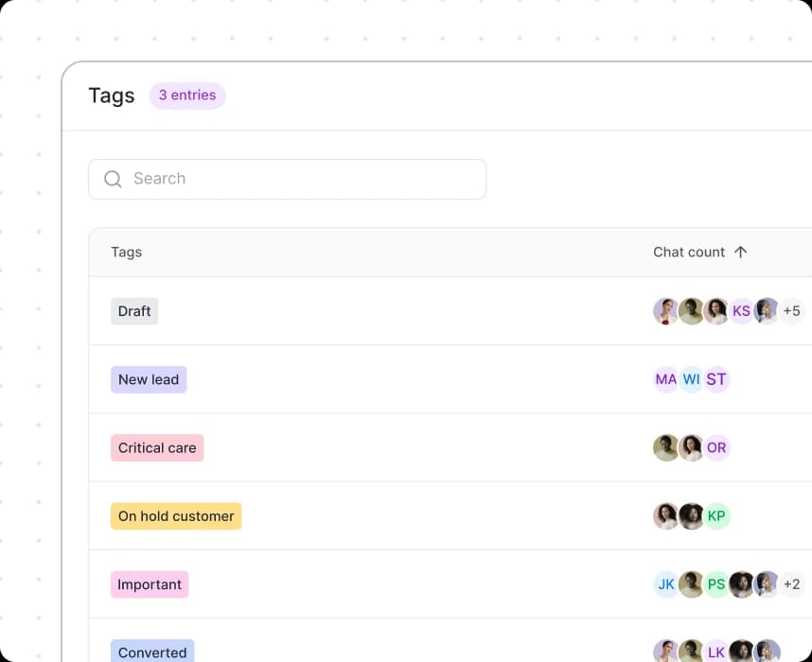Click the KP avatar in On hold row
Screen dimensions: 812x662
716,516
